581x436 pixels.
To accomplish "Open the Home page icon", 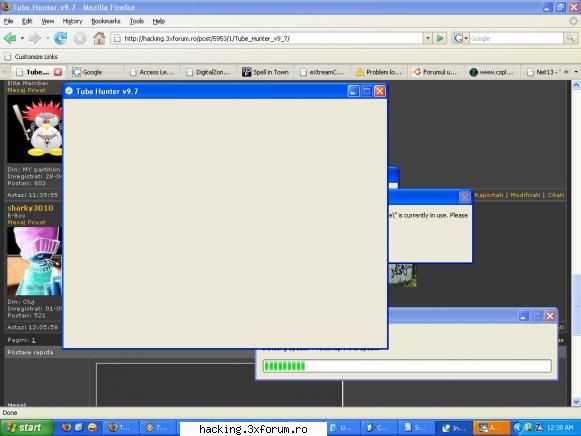I will coord(99,38).
